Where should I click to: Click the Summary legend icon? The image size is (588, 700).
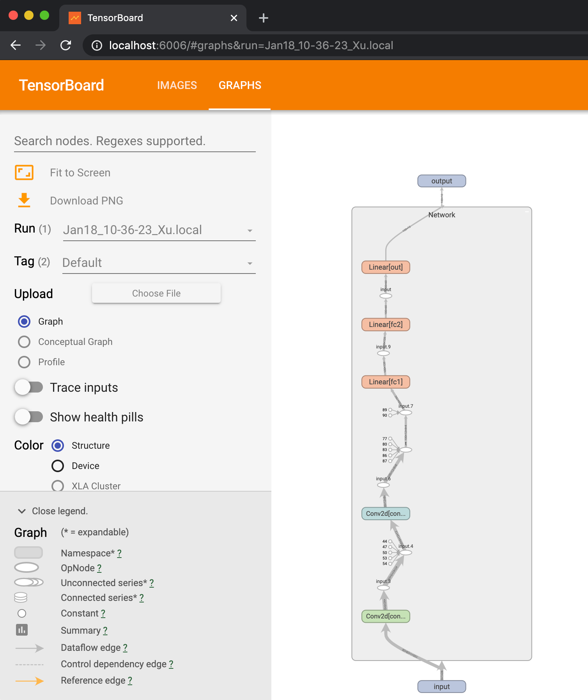(x=22, y=630)
